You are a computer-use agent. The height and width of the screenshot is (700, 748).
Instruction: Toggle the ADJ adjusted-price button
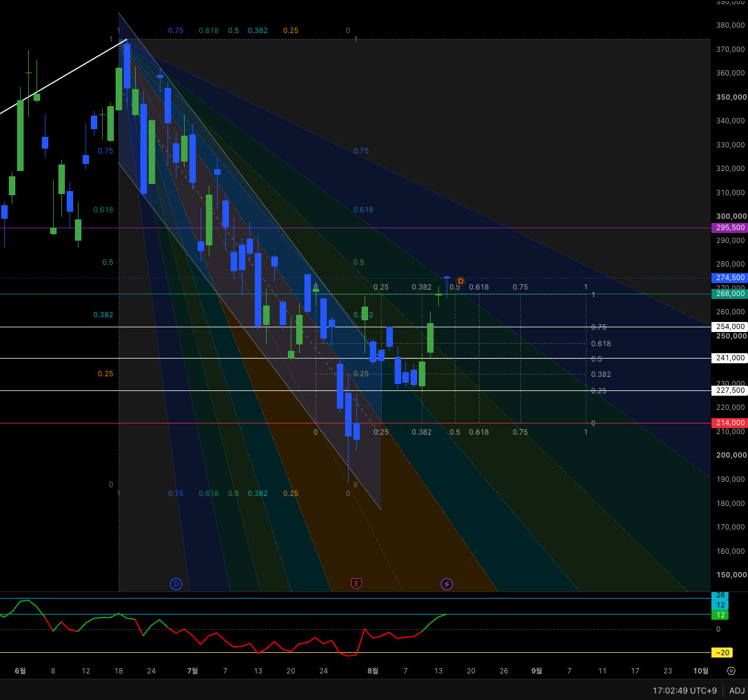point(737,690)
